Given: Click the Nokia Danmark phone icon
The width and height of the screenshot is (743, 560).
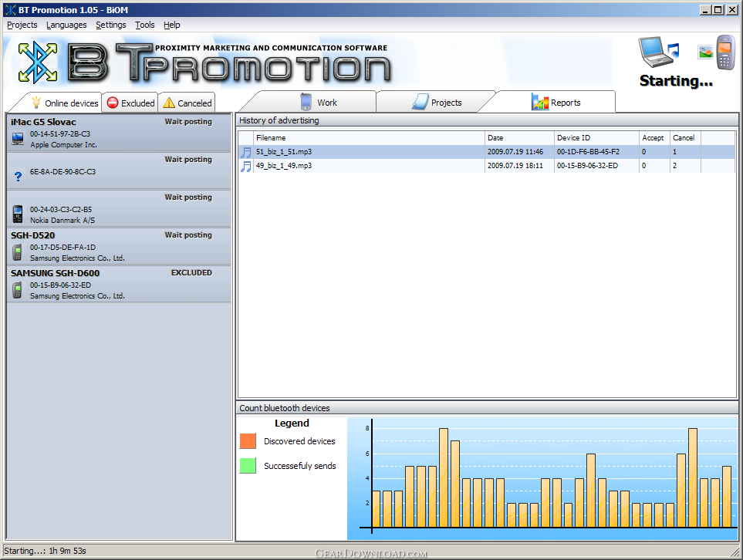Looking at the screenshot, I should 18,214.
